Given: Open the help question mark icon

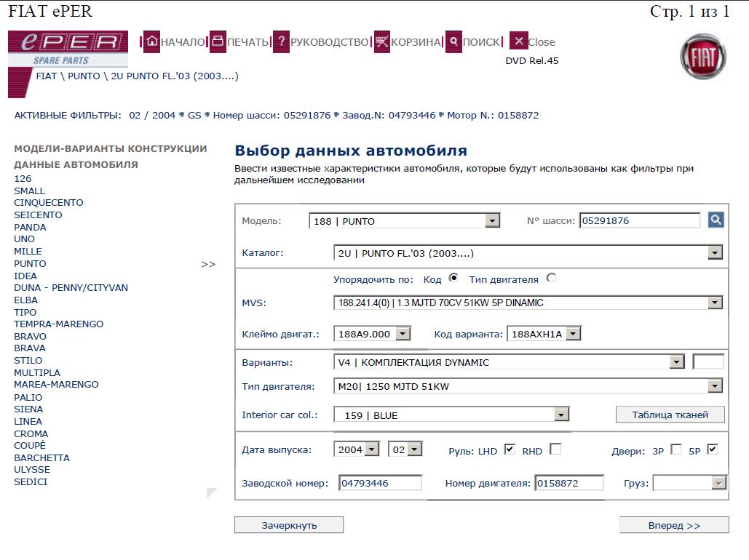Looking at the screenshot, I should point(281,41).
